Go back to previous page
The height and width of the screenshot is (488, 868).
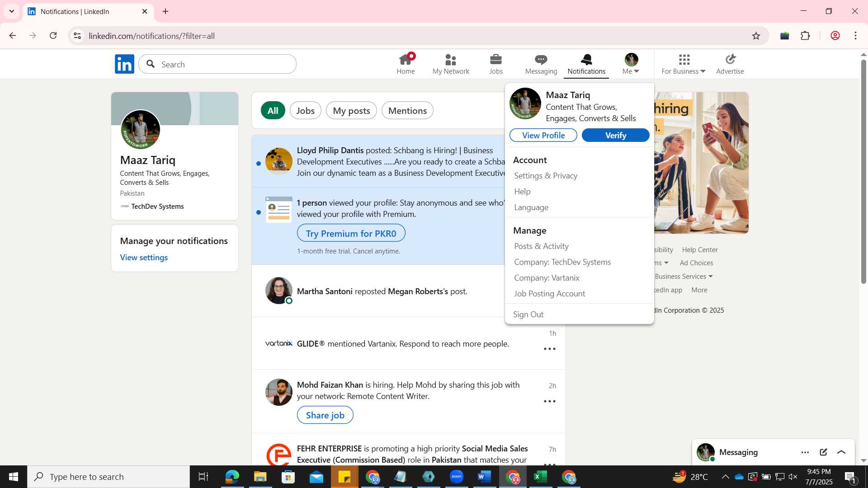(x=13, y=36)
